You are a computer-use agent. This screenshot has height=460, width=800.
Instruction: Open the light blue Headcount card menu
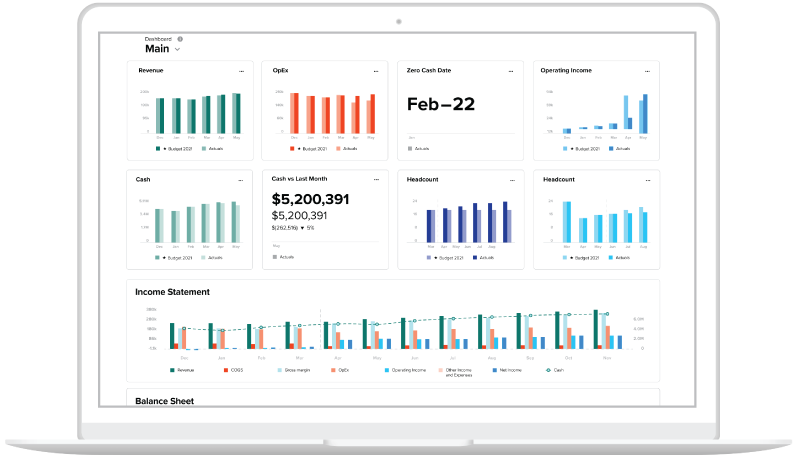coord(645,179)
